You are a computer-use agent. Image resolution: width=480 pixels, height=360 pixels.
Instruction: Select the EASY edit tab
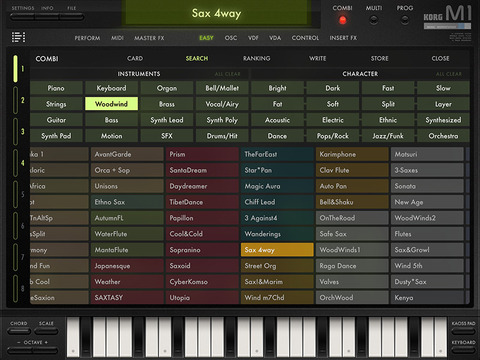[206, 38]
